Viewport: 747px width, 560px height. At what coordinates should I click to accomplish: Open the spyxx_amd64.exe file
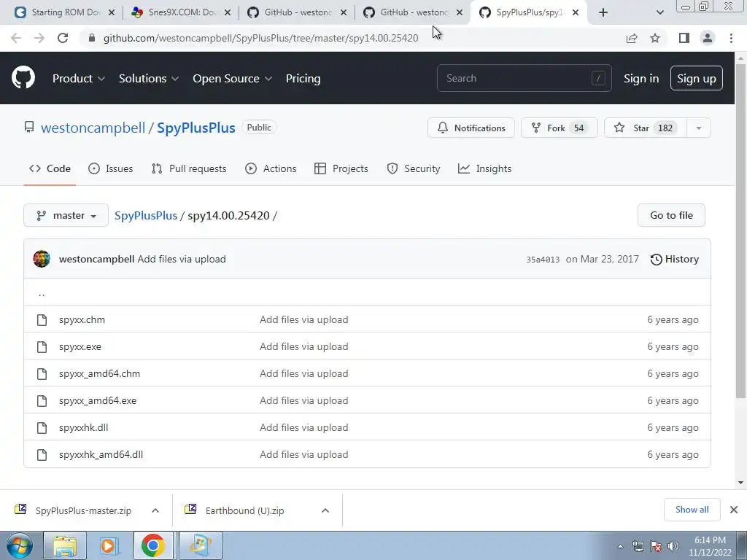[98, 400]
